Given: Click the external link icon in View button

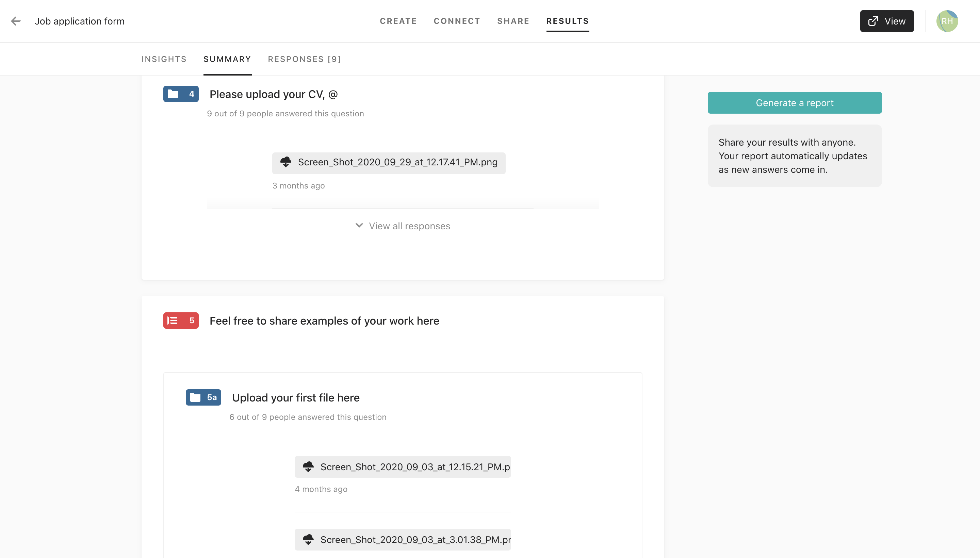Looking at the screenshot, I should 873,21.
